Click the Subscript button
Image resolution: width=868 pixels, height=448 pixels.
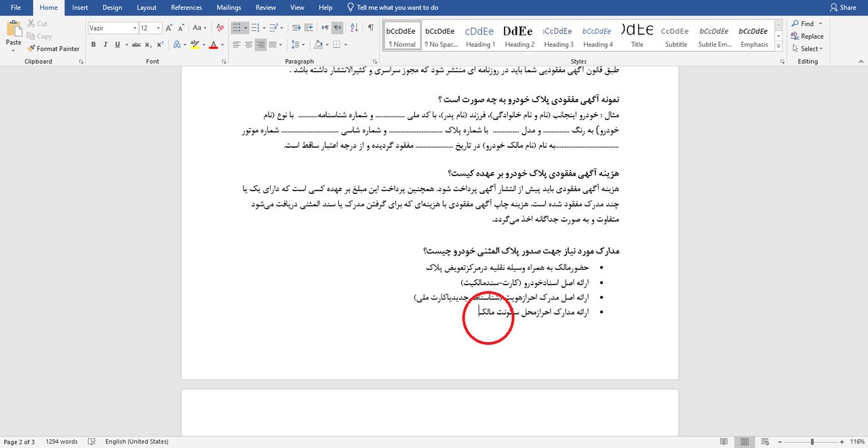click(149, 45)
